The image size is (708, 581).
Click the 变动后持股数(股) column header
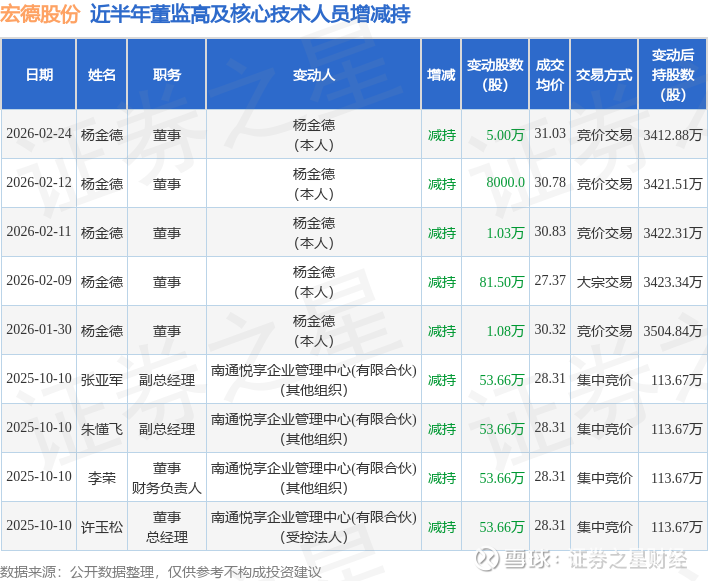[x=673, y=74]
